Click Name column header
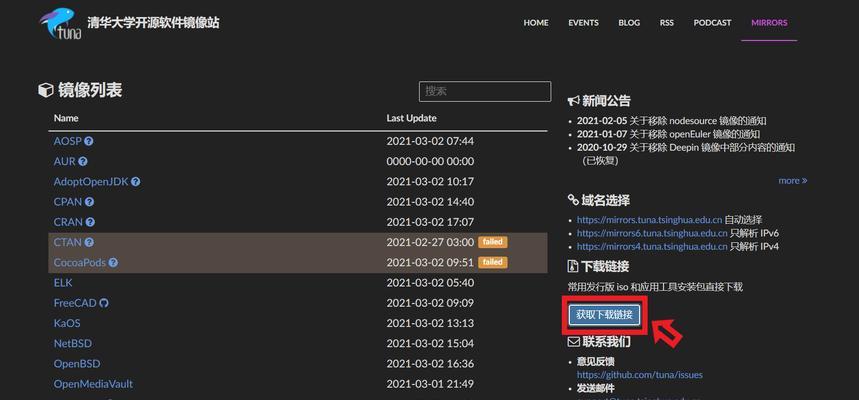Screen dimensions: 859x400 tap(66, 118)
